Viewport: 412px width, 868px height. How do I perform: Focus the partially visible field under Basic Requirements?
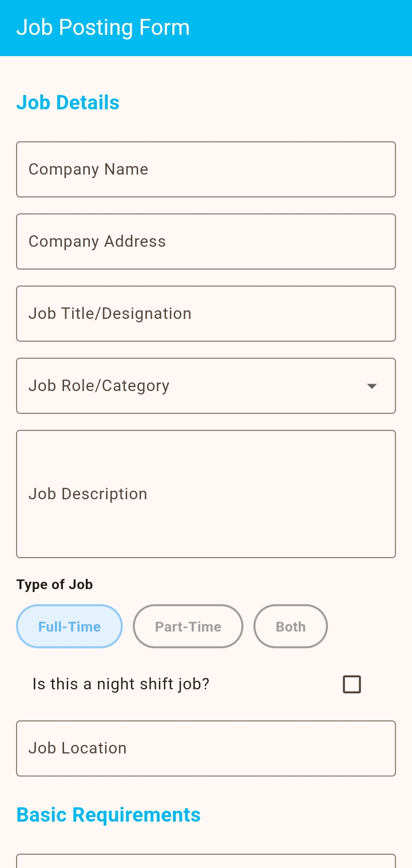click(x=206, y=861)
